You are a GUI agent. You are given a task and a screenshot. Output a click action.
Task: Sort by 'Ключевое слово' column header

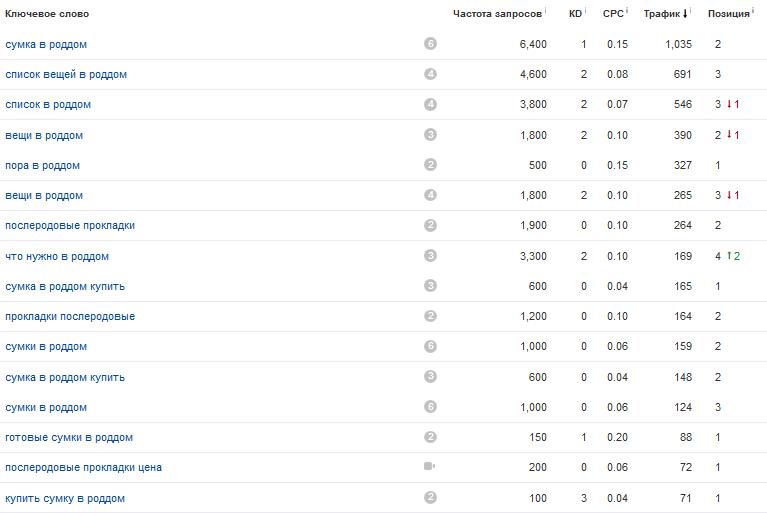coord(47,14)
